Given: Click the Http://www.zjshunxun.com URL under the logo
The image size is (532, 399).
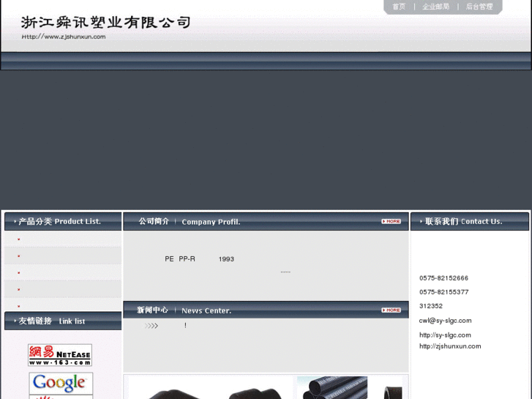Looking at the screenshot, I should pyautogui.click(x=64, y=37).
